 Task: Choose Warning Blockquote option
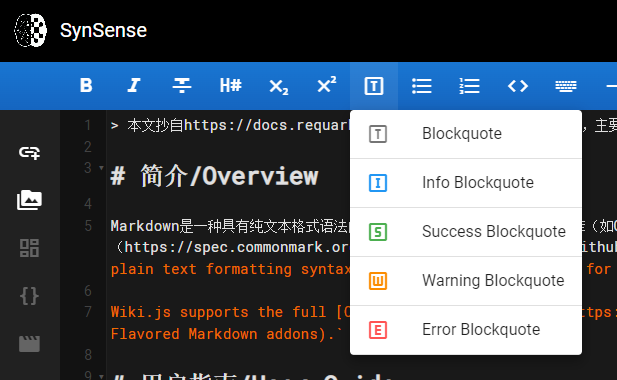pyautogui.click(x=466, y=281)
